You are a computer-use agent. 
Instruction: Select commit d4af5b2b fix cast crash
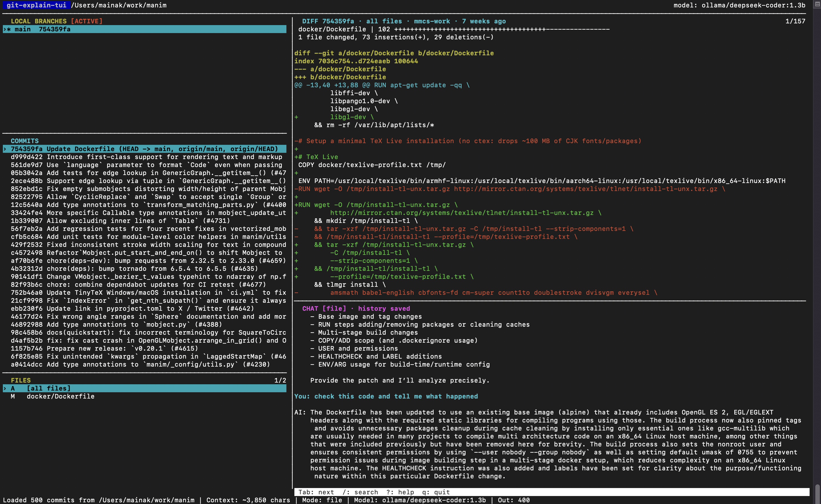144,341
